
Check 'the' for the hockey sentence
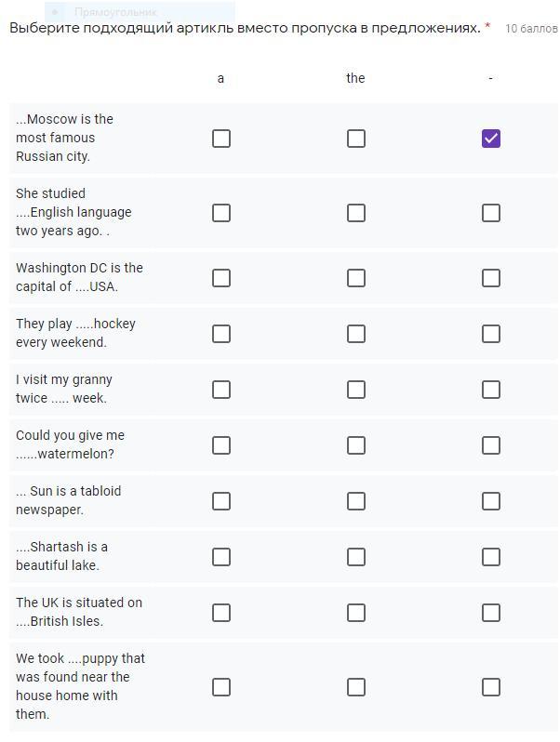point(356,334)
